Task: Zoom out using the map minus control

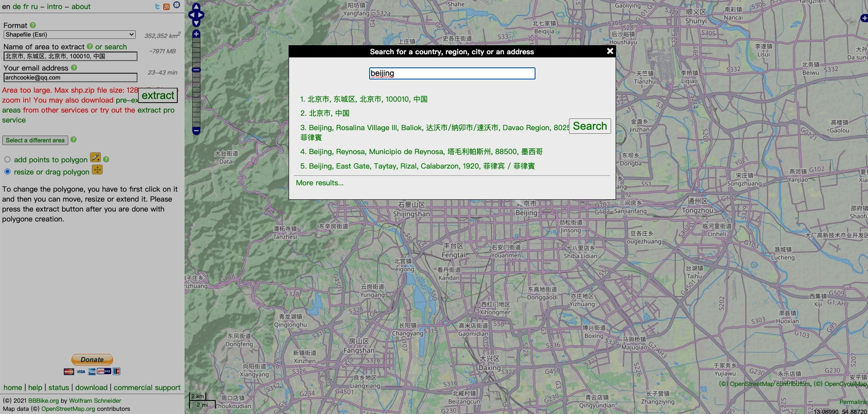Action: 196,131
